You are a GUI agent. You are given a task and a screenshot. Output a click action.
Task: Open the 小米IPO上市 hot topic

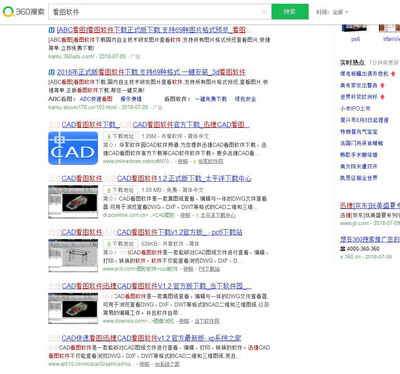pos(355,109)
